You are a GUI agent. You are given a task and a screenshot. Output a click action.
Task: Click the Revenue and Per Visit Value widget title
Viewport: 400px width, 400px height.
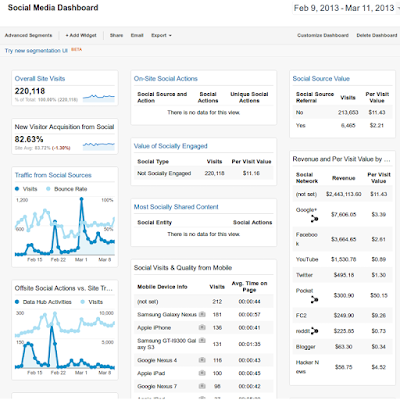coord(341,159)
